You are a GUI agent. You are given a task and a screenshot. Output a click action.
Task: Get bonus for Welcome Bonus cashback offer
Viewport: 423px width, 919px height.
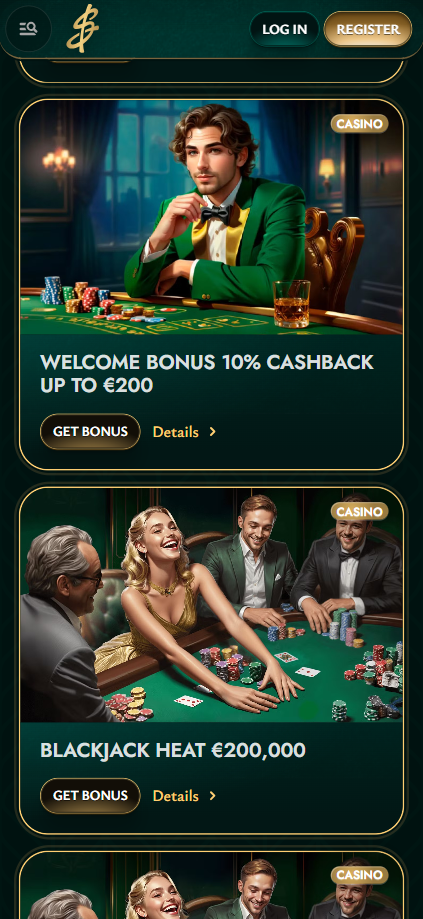[x=90, y=432]
